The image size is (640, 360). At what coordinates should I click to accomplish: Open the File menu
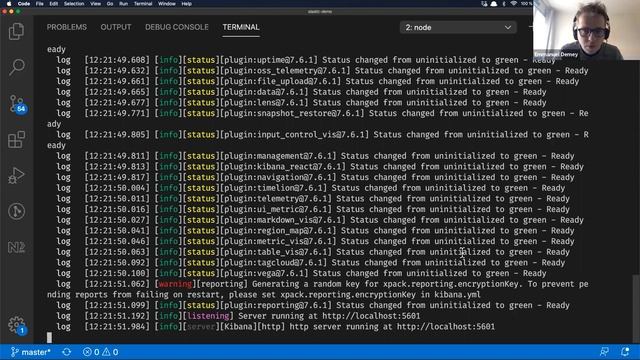click(x=40, y=4)
